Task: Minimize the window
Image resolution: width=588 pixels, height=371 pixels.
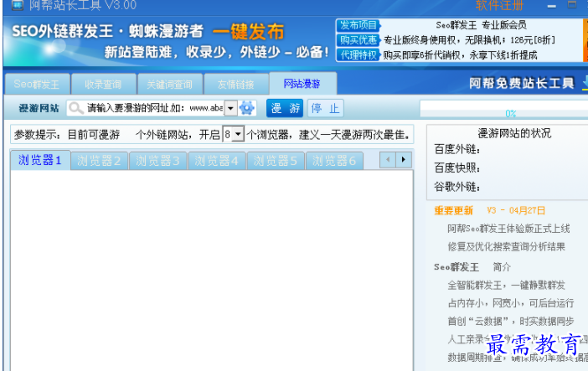Action: pyautogui.click(x=552, y=6)
